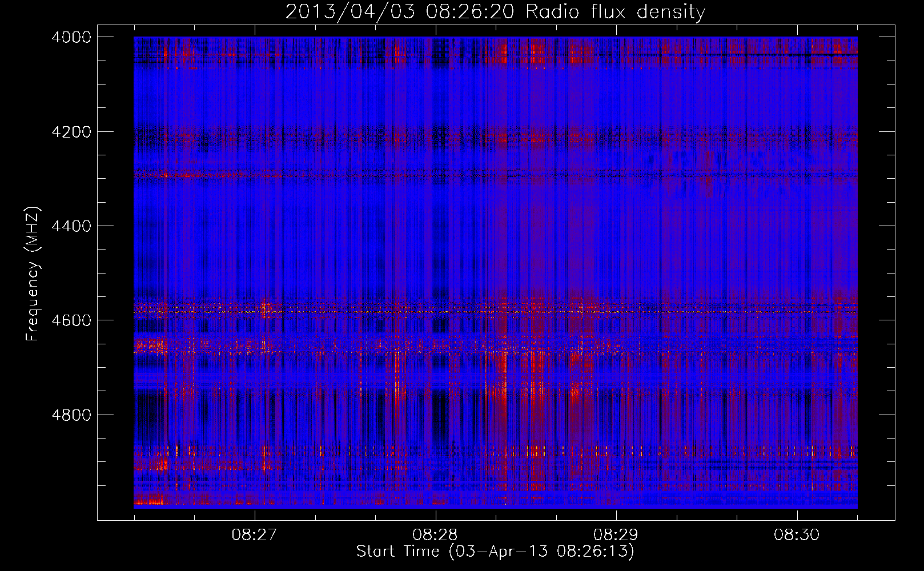Click the 4600 frequency tick label

coord(71,320)
